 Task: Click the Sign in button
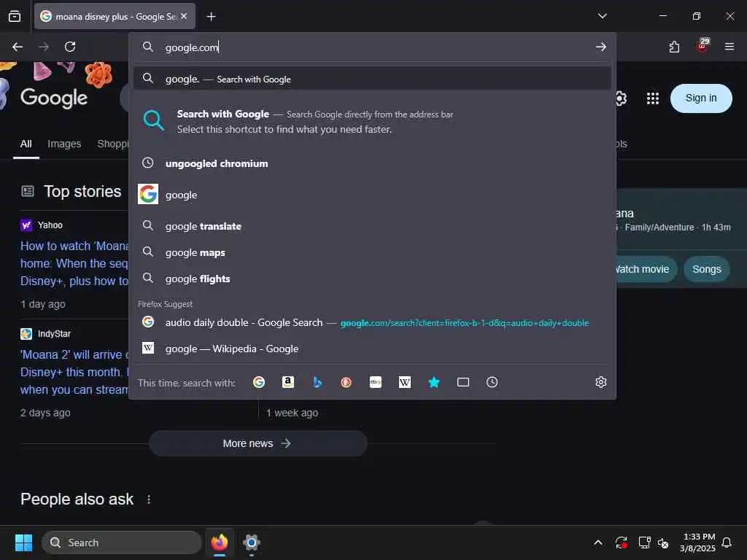pyautogui.click(x=701, y=98)
